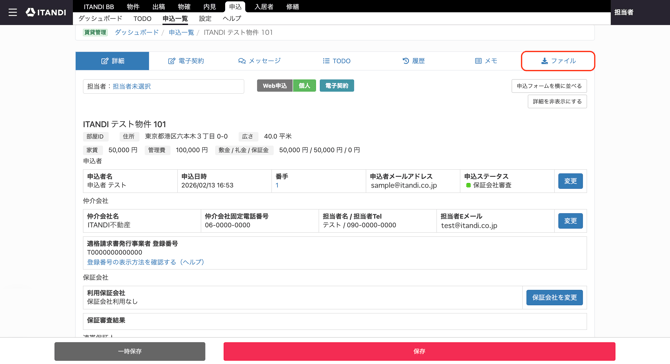Select the 詳細 tab
The height and width of the screenshot is (364, 670).
click(112, 61)
